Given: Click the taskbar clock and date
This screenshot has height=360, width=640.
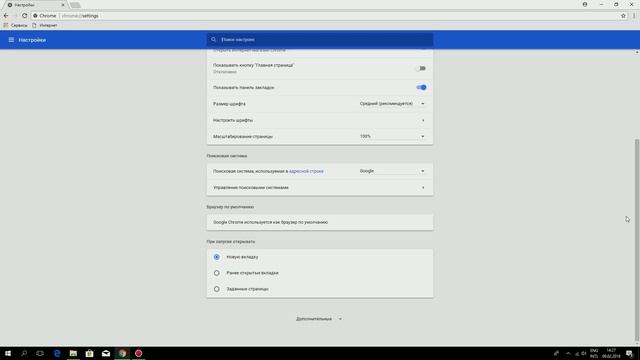Looking at the screenshot, I should (611, 353).
